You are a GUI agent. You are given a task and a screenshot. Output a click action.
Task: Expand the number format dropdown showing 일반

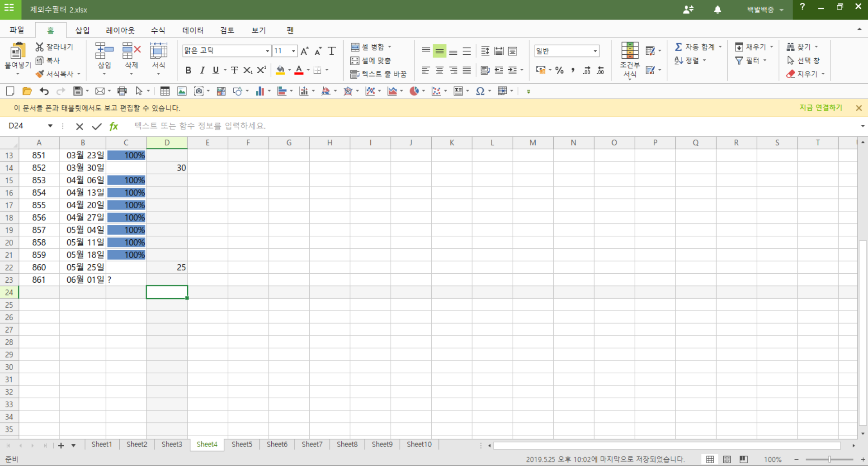click(x=595, y=51)
